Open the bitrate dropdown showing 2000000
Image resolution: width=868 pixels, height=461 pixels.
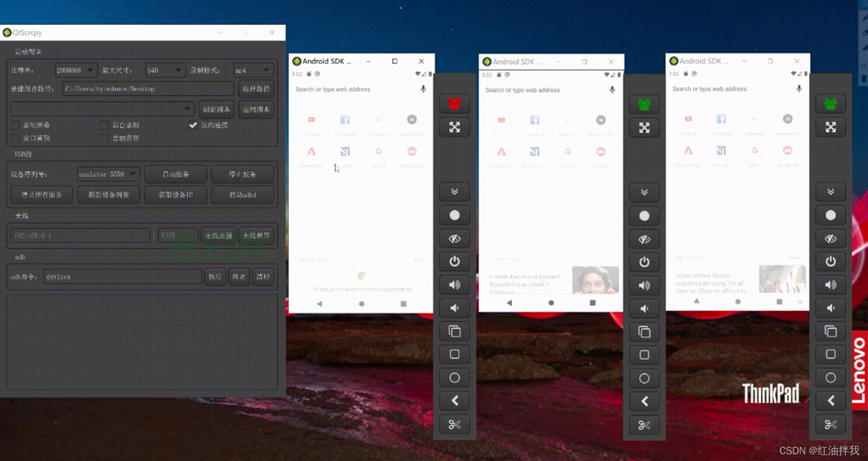tap(75, 70)
